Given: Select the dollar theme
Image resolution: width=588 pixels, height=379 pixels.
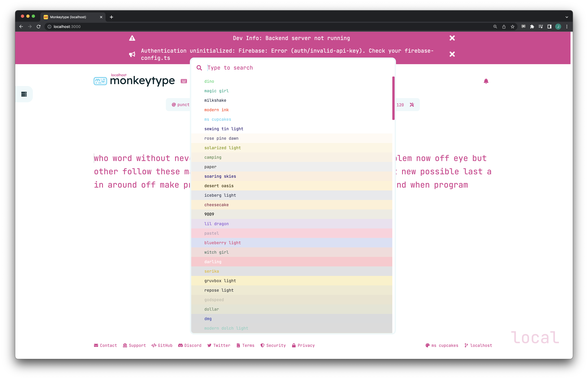Looking at the screenshot, I should tap(292, 309).
